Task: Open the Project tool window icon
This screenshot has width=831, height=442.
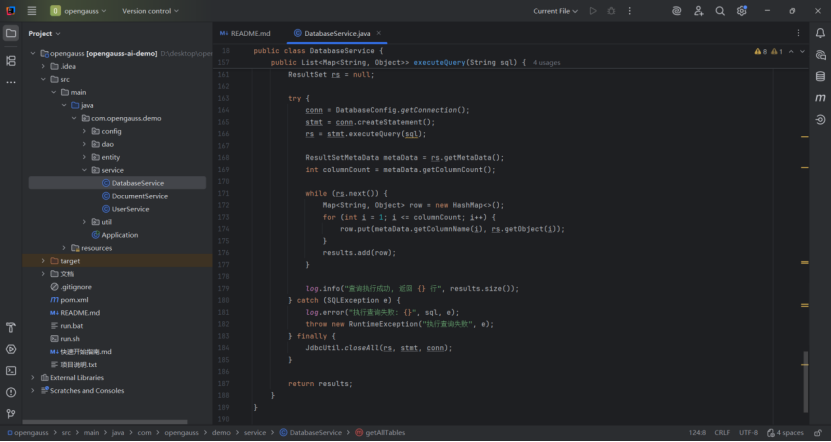Action: [x=11, y=33]
